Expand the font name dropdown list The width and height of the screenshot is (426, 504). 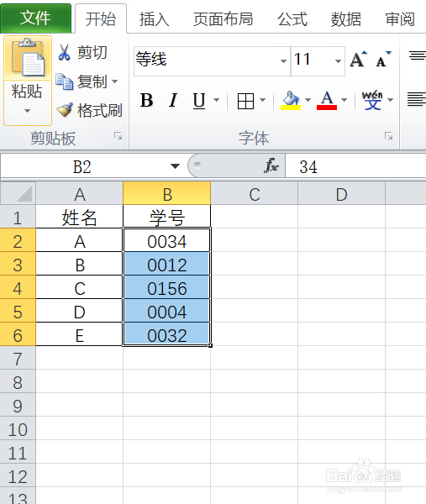283,60
